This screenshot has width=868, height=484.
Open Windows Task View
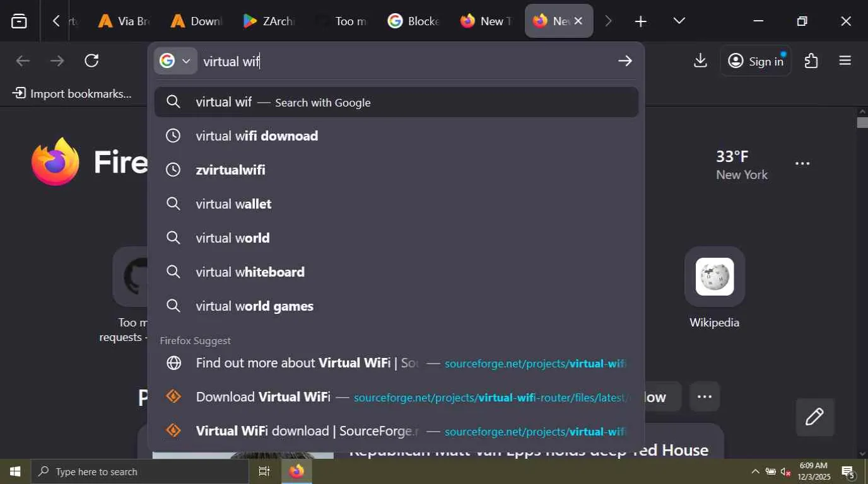(x=264, y=471)
